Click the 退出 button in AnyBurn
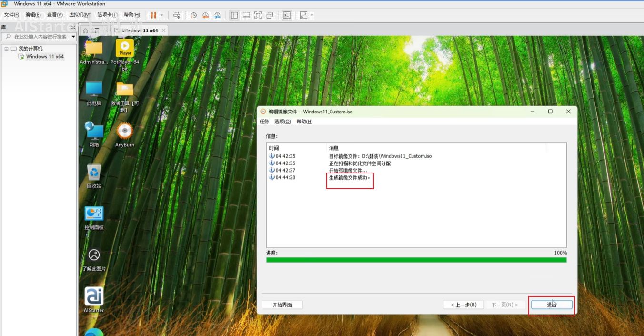The height and width of the screenshot is (336, 644). tap(552, 305)
